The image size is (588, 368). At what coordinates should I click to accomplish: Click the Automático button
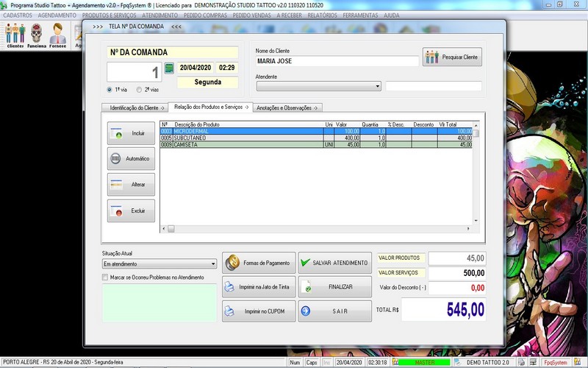[x=131, y=158]
